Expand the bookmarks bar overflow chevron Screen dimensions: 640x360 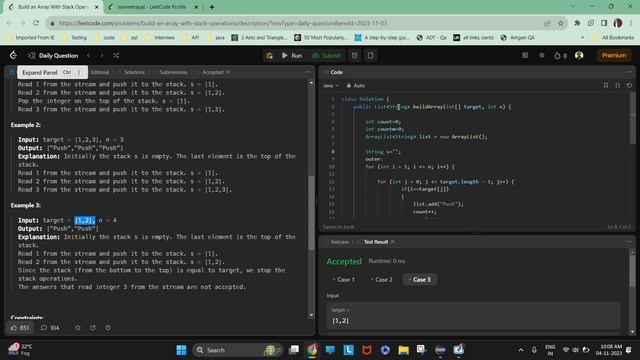pos(582,38)
